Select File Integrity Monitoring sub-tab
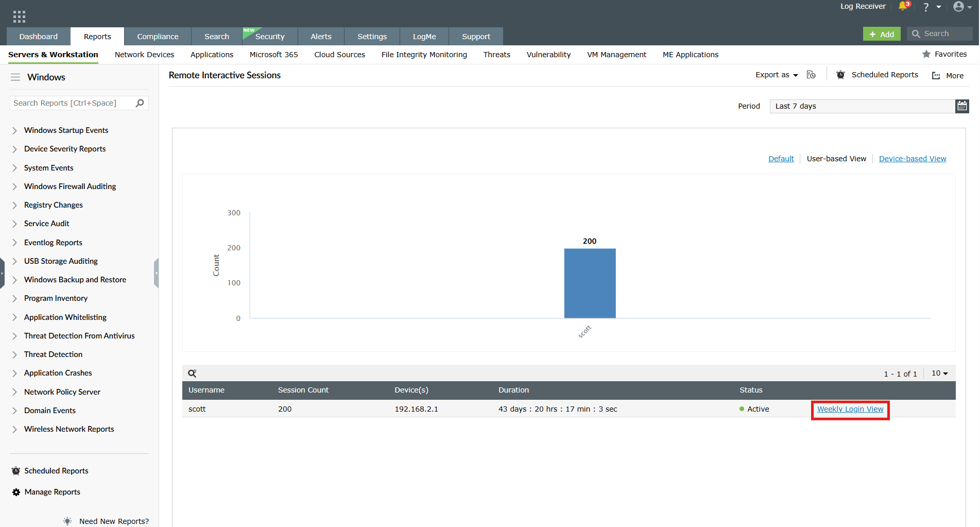 424,55
